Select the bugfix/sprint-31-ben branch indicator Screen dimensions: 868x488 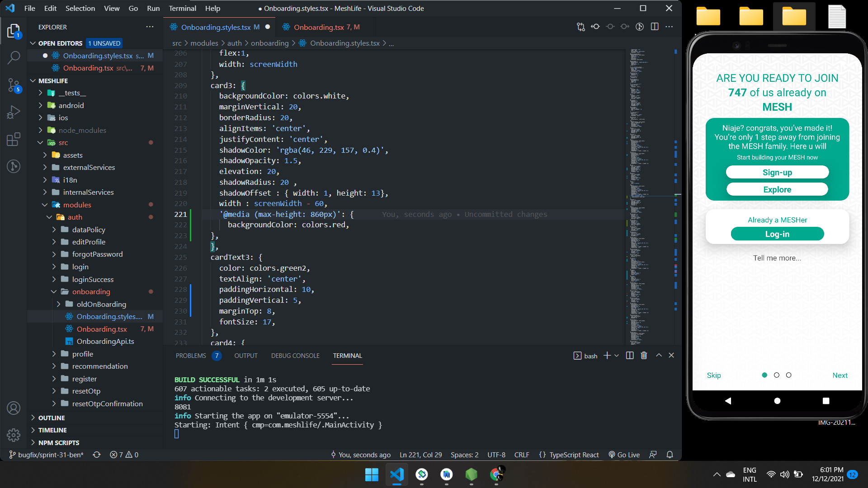point(46,455)
